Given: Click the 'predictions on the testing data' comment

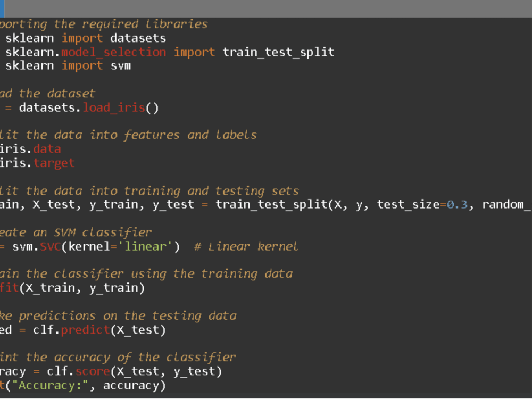Looking at the screenshot, I should tap(118, 315).
